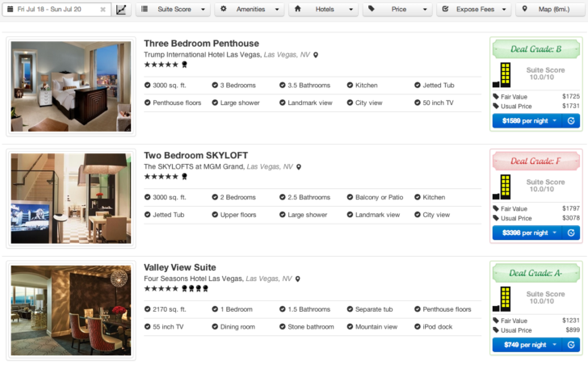This screenshot has width=588, height=365.
Task: Click the Deal Grade: F badge
Action: coord(535,162)
